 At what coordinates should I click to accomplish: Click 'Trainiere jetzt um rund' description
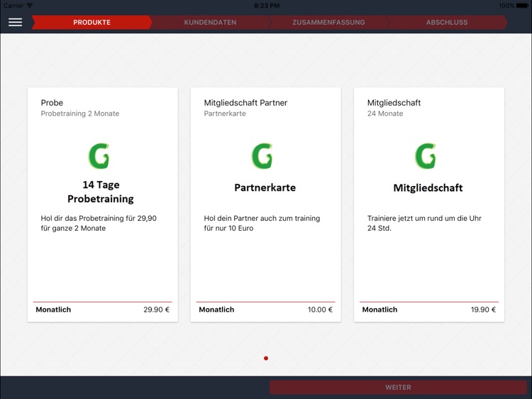click(x=424, y=223)
